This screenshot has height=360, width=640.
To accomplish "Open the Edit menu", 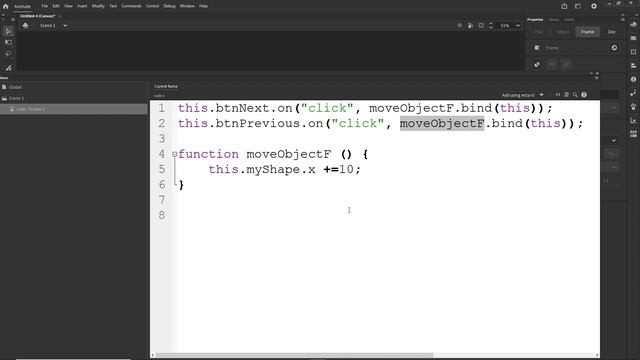I will click(56, 6).
